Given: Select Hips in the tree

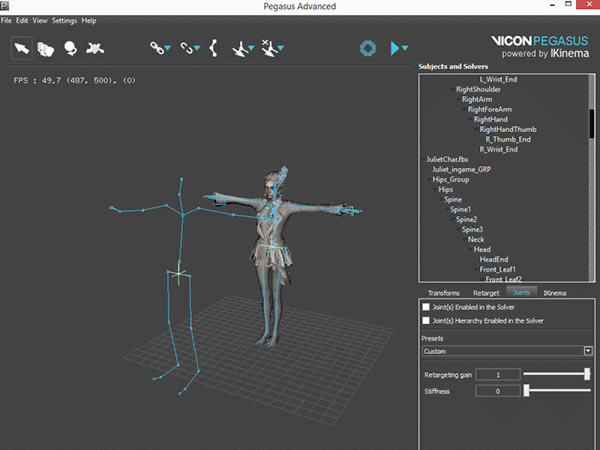Looking at the screenshot, I should pyautogui.click(x=445, y=189).
